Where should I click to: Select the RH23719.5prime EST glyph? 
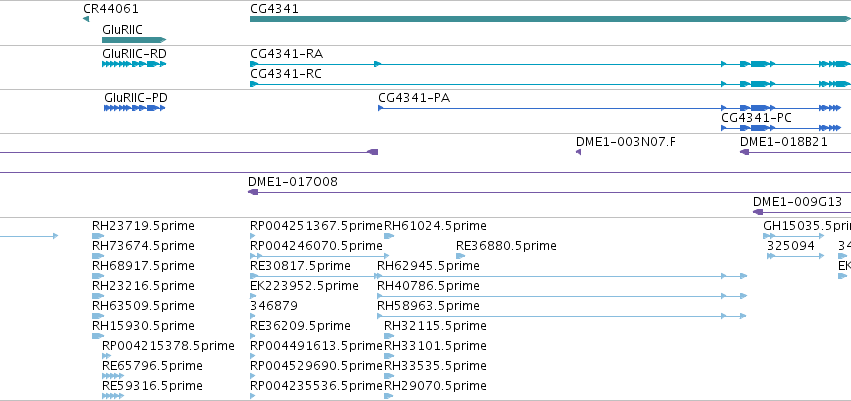(98, 236)
